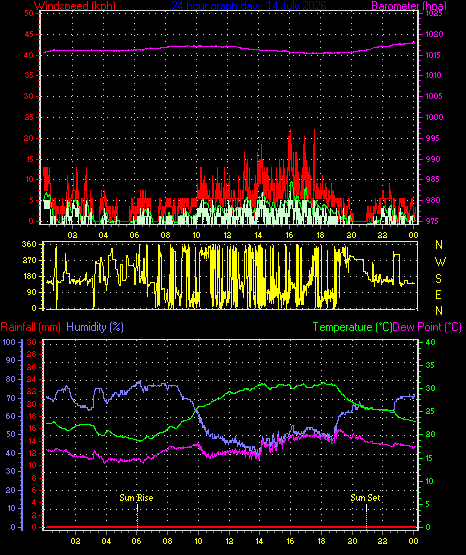The width and height of the screenshot is (466, 555).
Task: Click 80 on the humidity axis
Action: point(11,379)
